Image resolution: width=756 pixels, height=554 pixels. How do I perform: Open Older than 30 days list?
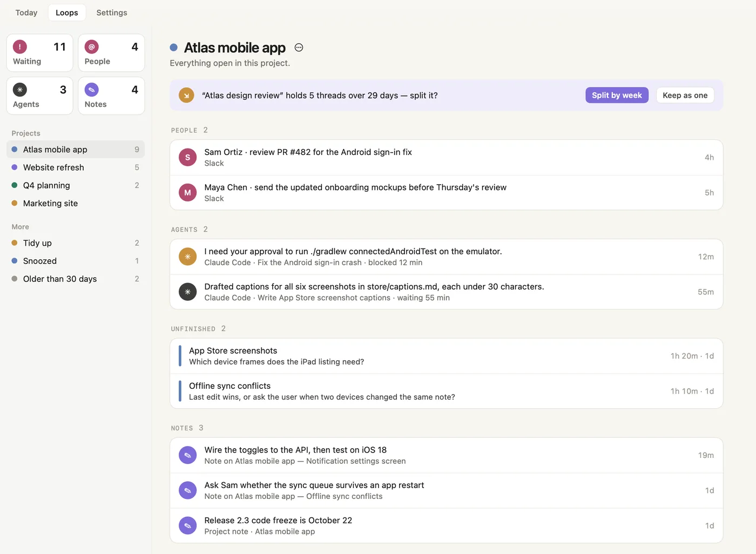[76, 279]
